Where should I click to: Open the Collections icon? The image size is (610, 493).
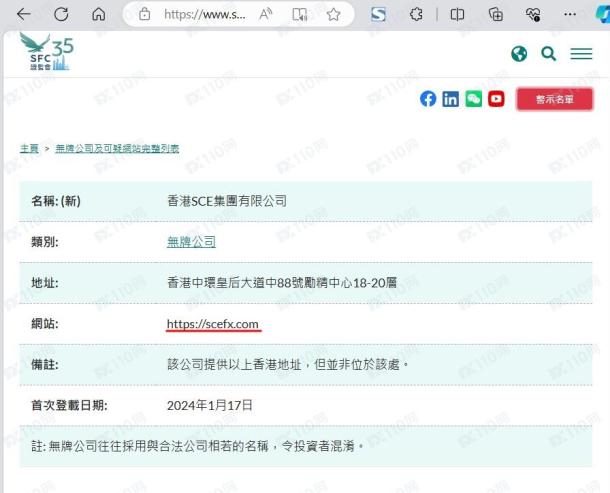pyautogui.click(x=496, y=14)
